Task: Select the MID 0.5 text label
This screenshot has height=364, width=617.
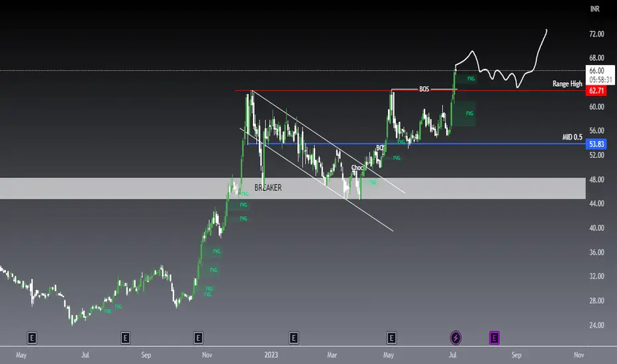Action: coord(572,138)
